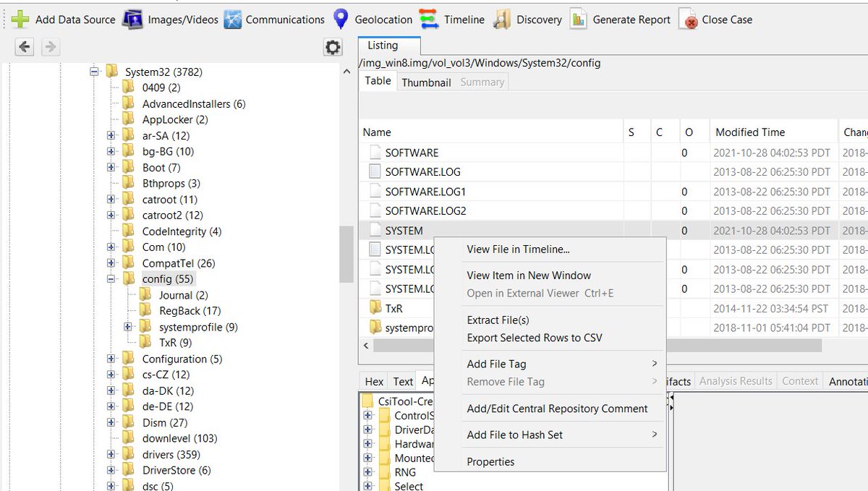Screen dimensions: 868x491
Task: Select the CompatTel (26) tree item
Action: click(179, 263)
